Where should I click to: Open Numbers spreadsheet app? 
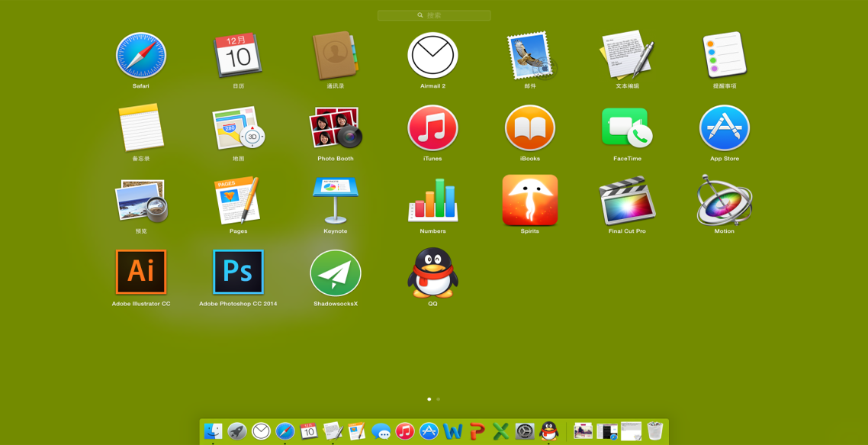pos(432,201)
